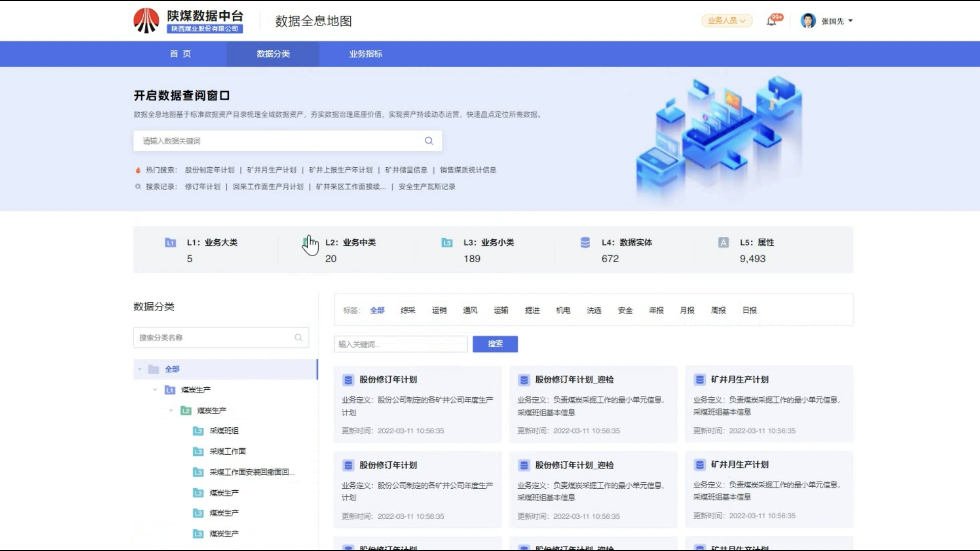The width and height of the screenshot is (980, 551).
Task: Open the notification bell icon
Action: tap(771, 21)
